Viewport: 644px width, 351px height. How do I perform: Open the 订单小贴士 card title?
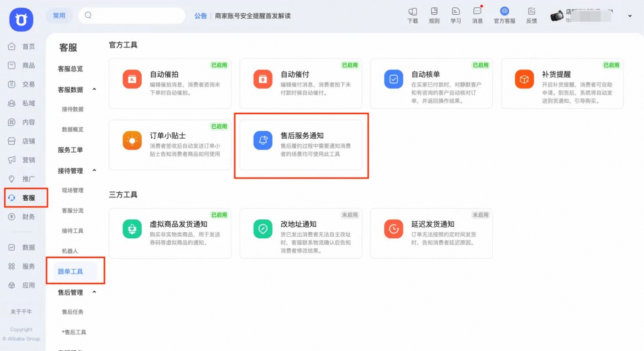[x=168, y=136]
